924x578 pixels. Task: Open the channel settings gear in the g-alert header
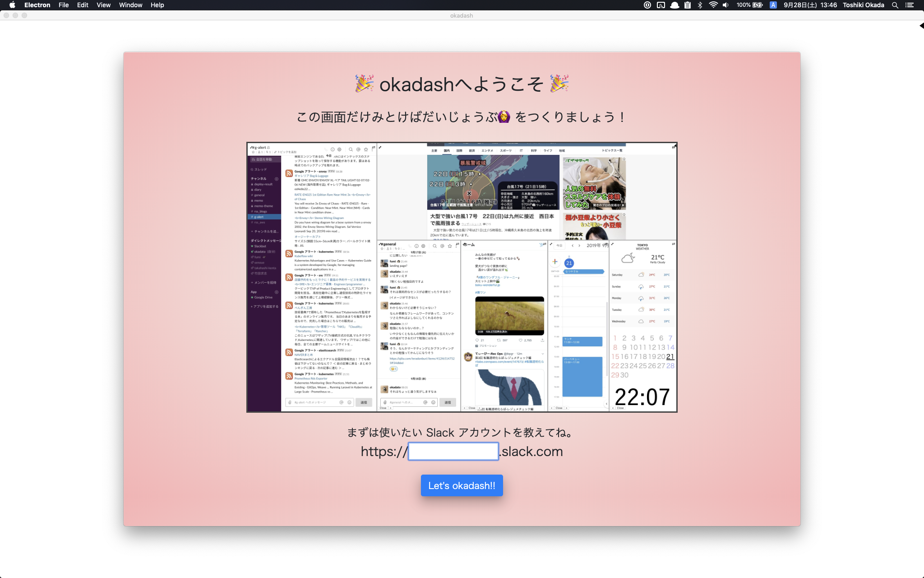(x=339, y=149)
